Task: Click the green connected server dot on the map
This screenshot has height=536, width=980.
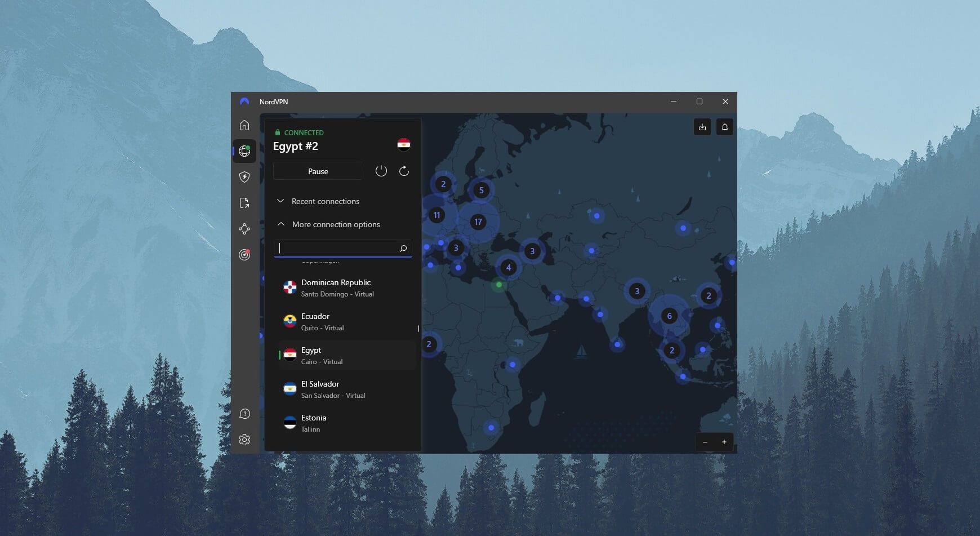Action: coord(498,285)
